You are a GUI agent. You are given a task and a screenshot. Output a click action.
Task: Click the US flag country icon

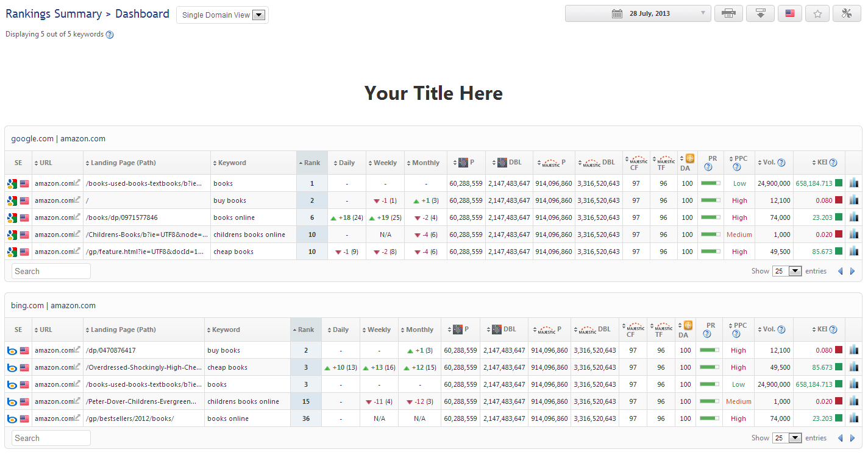[x=789, y=13]
